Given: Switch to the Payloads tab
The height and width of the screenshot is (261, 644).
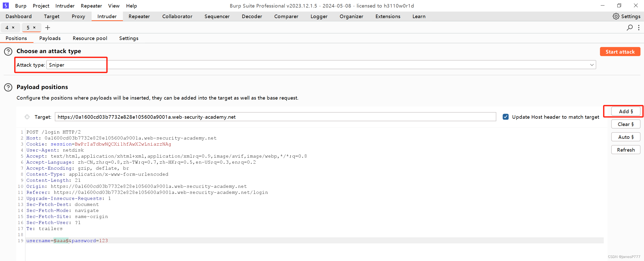Looking at the screenshot, I should tap(50, 38).
